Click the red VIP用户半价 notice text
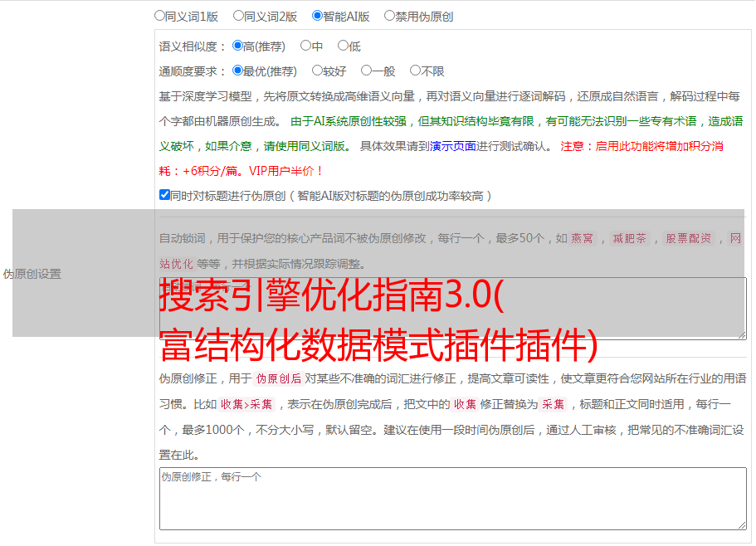Viewport: 756px width, 546px height. pyautogui.click(x=285, y=171)
